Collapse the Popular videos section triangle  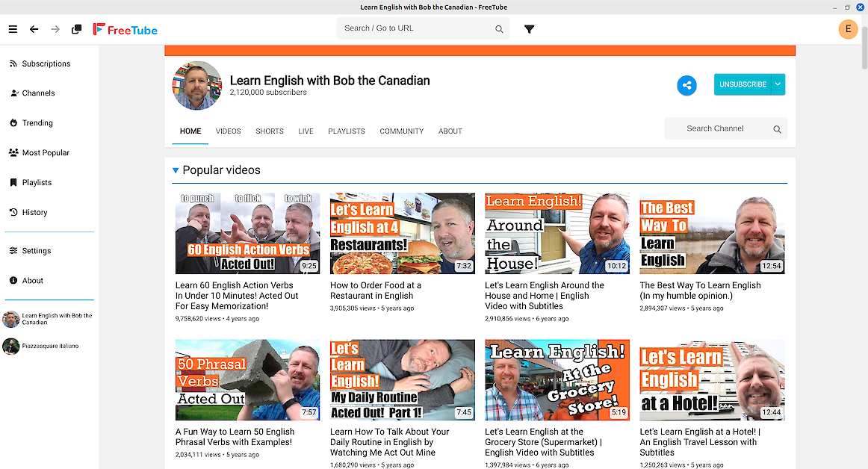coord(176,170)
